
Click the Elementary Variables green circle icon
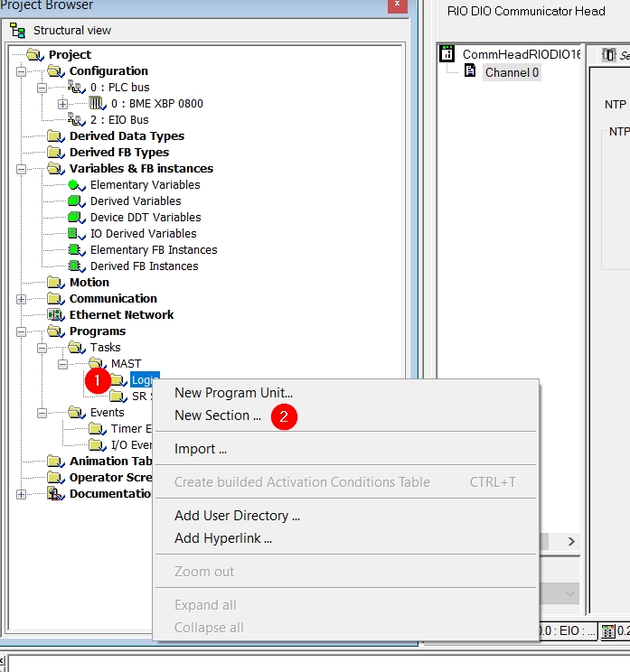(x=77, y=185)
